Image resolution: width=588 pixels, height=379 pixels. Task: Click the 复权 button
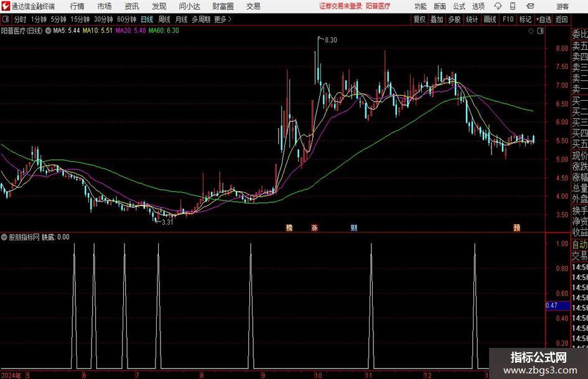pyautogui.click(x=419, y=19)
